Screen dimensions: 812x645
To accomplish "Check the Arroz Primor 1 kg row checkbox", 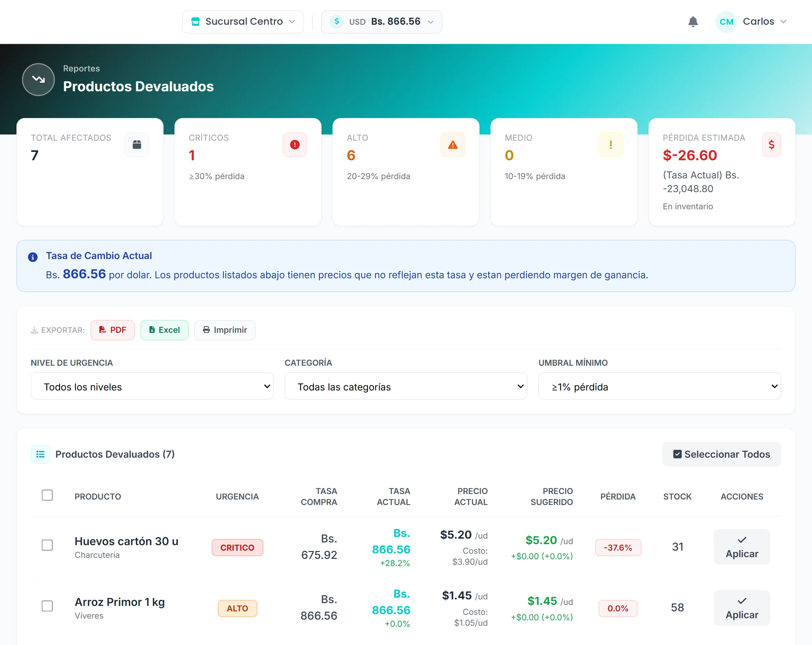I will [47, 606].
